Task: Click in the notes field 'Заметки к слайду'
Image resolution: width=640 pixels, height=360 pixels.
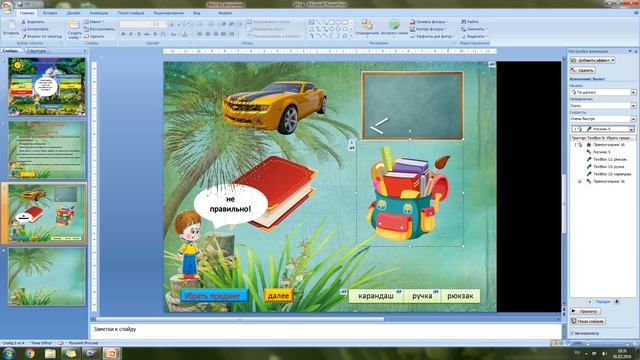Action: pyautogui.click(x=325, y=331)
